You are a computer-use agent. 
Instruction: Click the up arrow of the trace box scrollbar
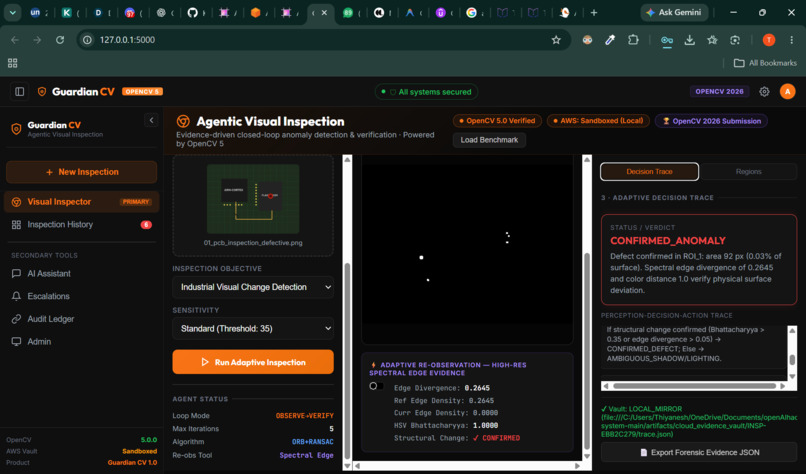792,330
